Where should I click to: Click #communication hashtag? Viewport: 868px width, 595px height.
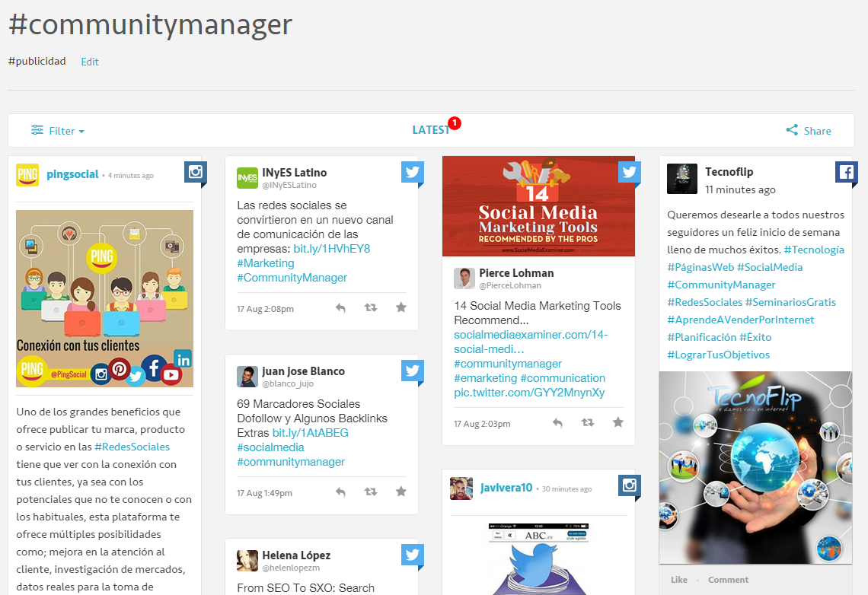click(563, 378)
